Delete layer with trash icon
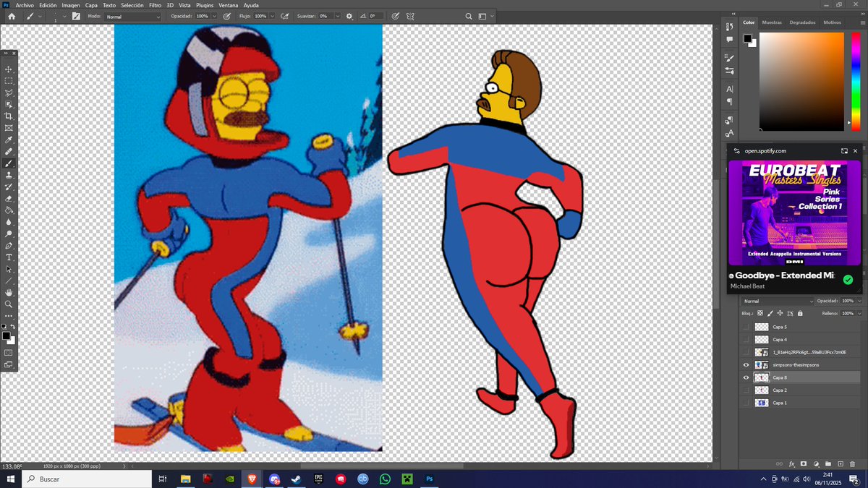The image size is (868, 488). (x=852, y=463)
